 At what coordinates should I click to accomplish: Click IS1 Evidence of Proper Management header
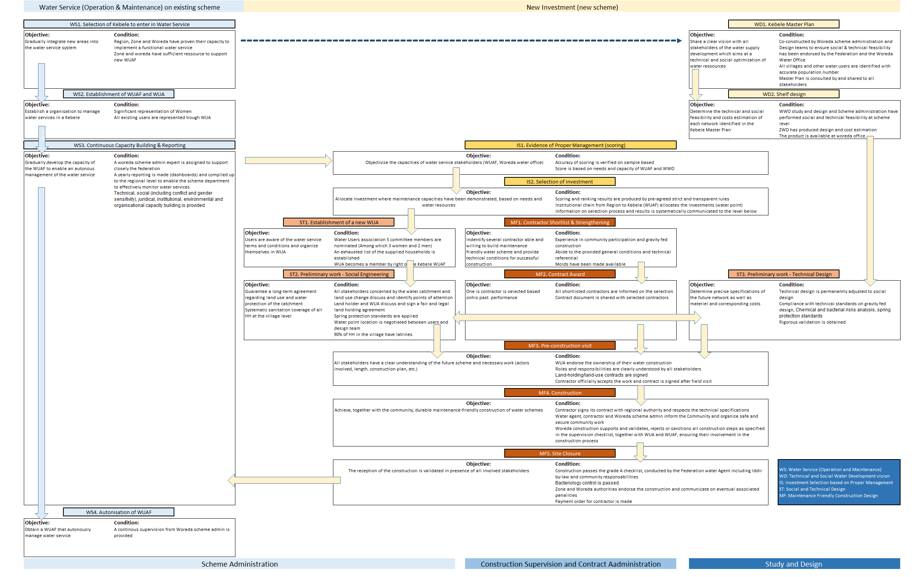point(570,145)
